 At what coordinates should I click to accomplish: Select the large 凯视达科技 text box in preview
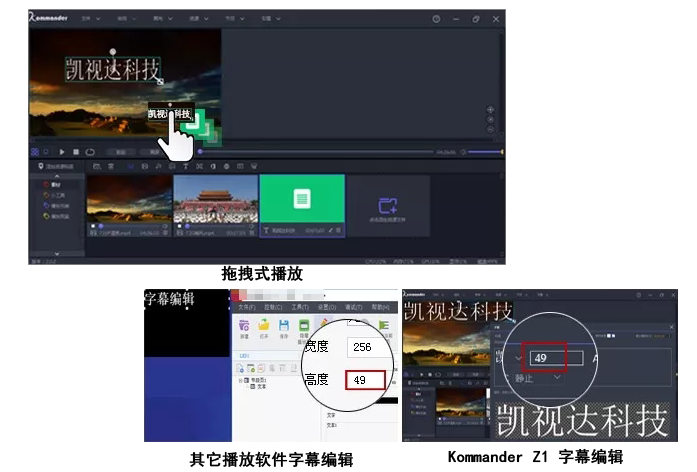[113, 69]
